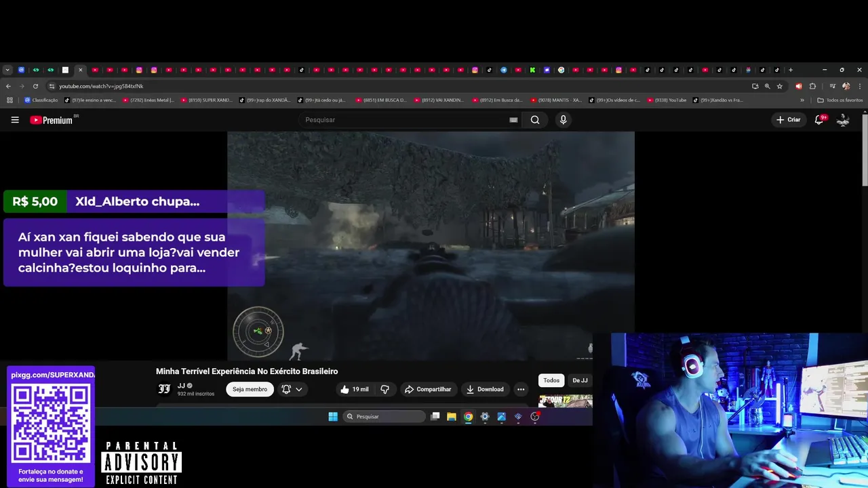
Task: Open the recommended video thumbnail under Todos
Action: coord(565,401)
